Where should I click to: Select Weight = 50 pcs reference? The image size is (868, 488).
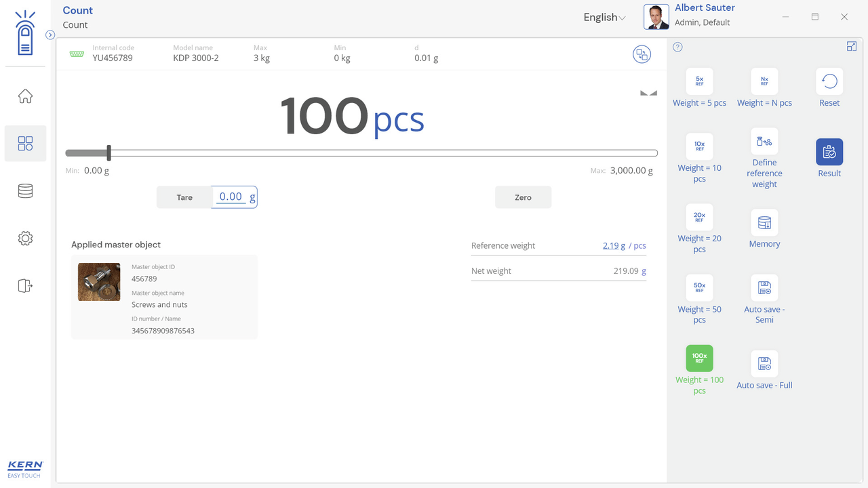pyautogui.click(x=699, y=288)
